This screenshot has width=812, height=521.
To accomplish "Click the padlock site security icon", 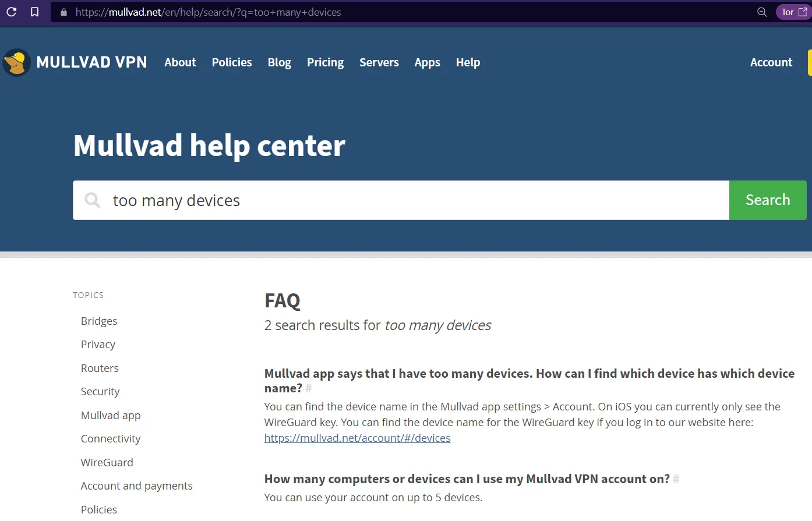I will pyautogui.click(x=64, y=12).
